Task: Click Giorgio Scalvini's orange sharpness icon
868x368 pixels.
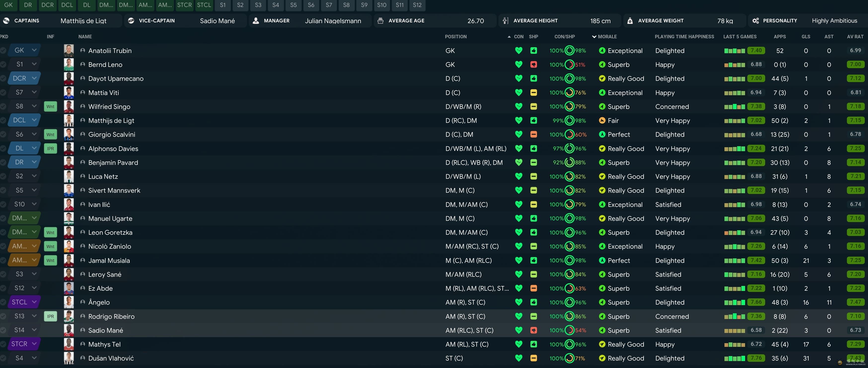Action: point(533,135)
